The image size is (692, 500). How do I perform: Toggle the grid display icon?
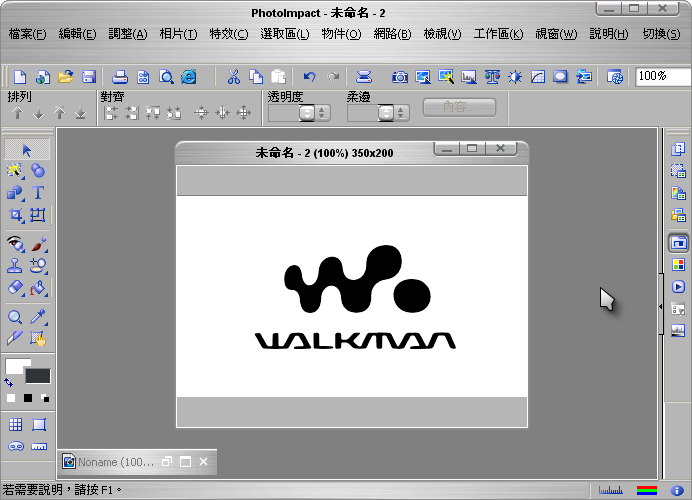point(15,425)
